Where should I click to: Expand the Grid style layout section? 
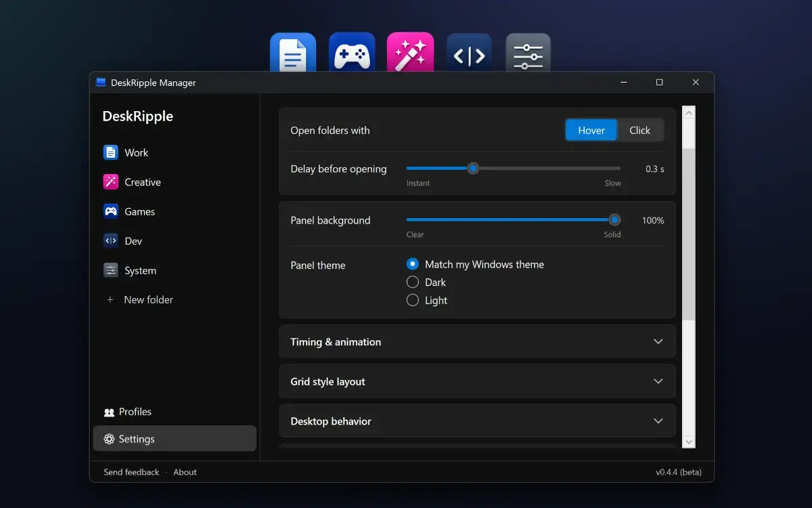[x=477, y=381]
